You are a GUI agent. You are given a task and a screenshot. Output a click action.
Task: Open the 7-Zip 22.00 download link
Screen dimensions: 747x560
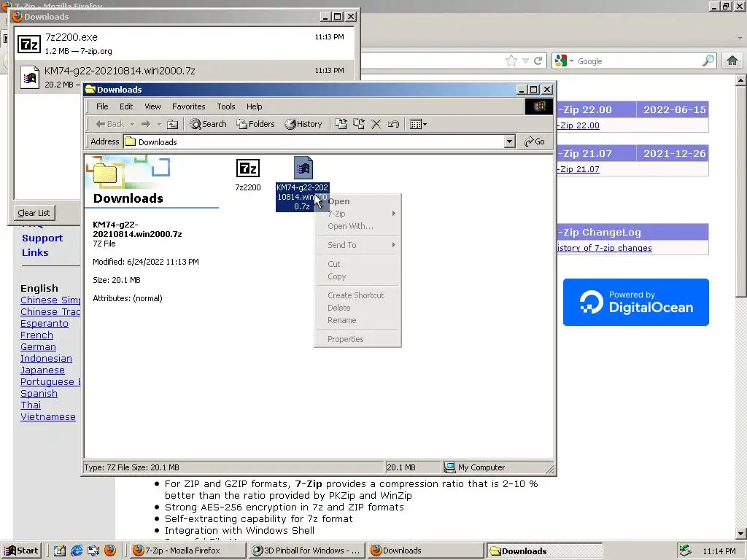(x=578, y=125)
